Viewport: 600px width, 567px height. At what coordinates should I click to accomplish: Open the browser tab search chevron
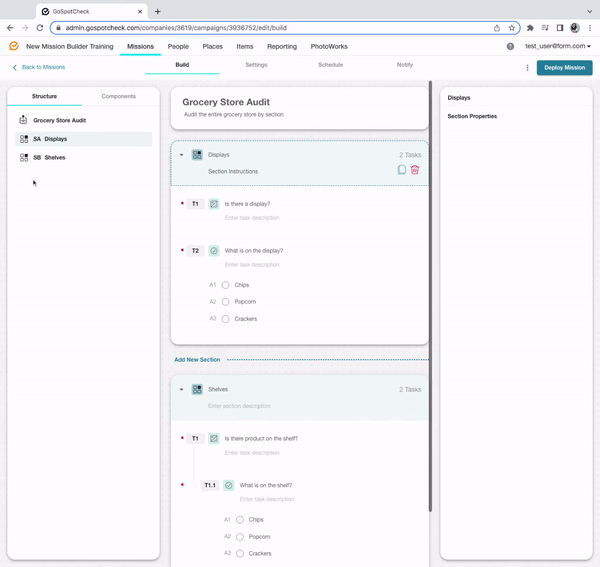point(590,11)
